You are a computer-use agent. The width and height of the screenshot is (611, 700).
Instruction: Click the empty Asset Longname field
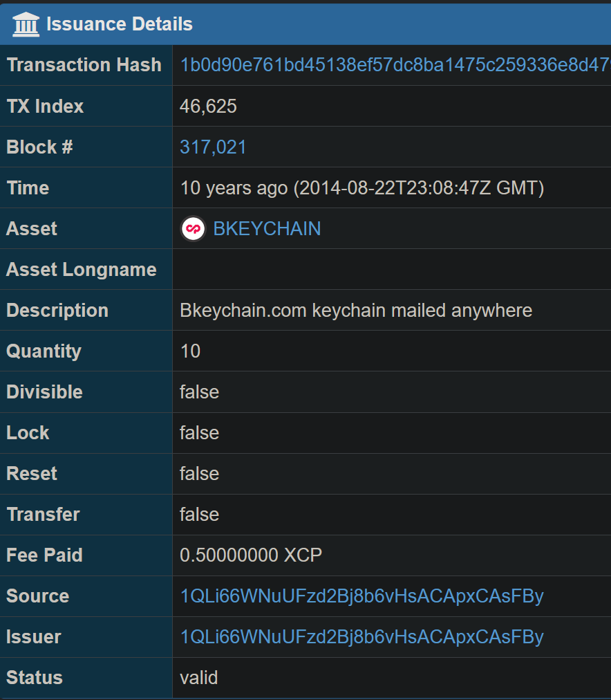point(392,270)
